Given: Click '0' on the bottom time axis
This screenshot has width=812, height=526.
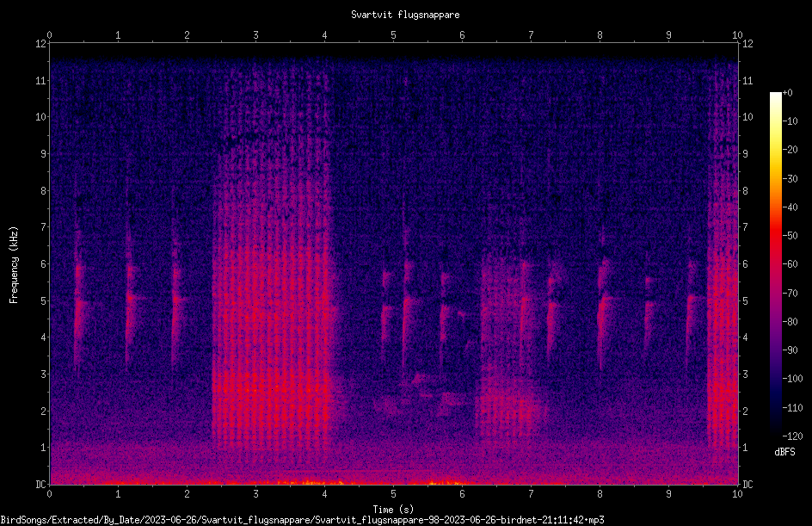Looking at the screenshot, I should [x=49, y=494].
